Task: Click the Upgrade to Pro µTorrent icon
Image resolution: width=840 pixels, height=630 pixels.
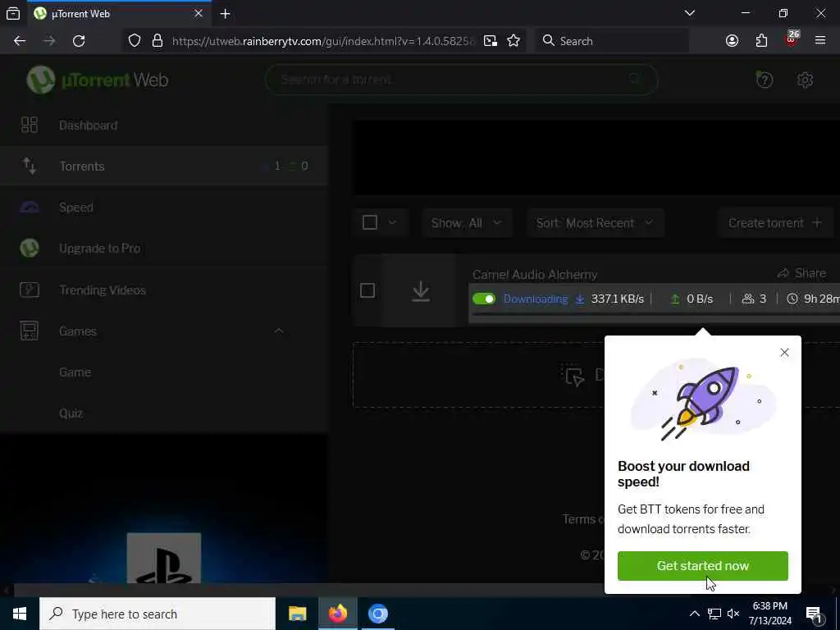Action: (30, 248)
